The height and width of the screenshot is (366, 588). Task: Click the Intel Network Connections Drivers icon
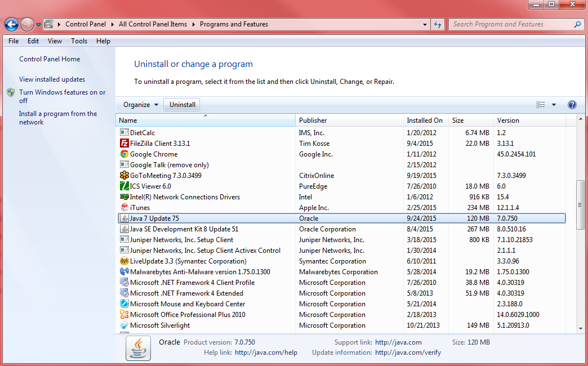coord(124,197)
